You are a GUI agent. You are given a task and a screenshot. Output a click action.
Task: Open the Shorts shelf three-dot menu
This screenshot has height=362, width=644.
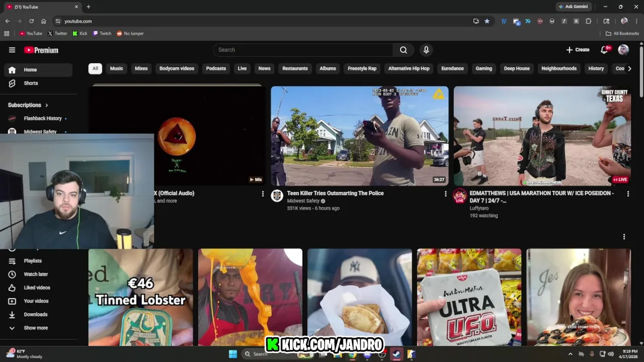click(624, 237)
